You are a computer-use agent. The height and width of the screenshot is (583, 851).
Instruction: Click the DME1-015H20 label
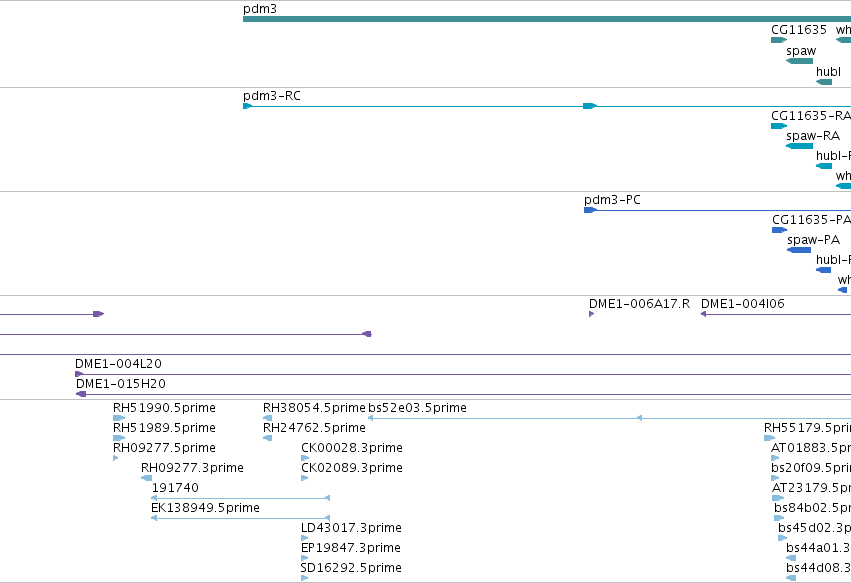coord(120,384)
